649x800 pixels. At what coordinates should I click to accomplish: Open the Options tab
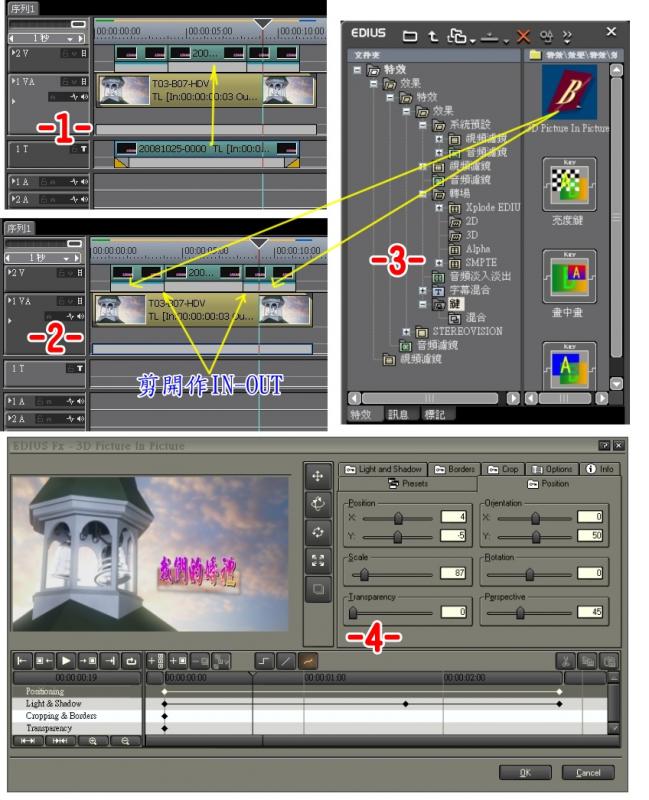coord(552,469)
